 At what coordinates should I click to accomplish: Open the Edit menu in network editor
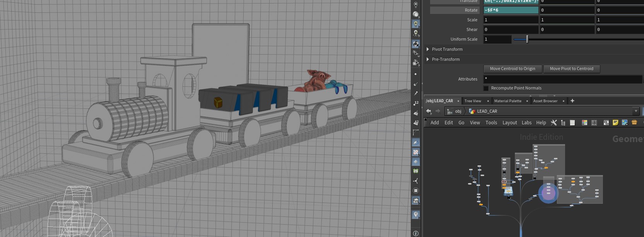(449, 123)
